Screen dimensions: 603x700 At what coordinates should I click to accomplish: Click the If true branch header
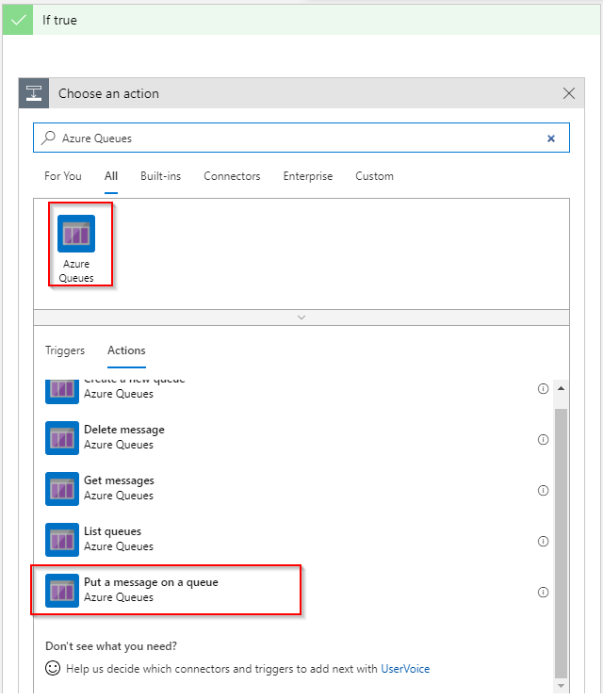click(301, 20)
